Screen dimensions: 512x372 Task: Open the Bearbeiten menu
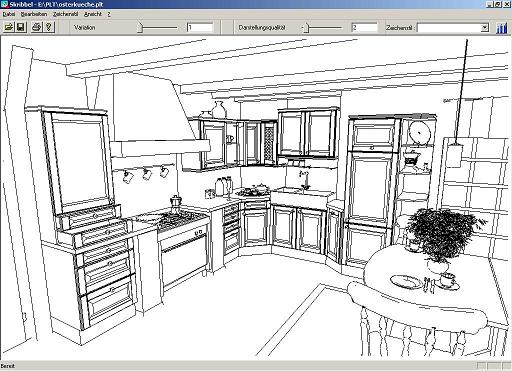(x=34, y=14)
